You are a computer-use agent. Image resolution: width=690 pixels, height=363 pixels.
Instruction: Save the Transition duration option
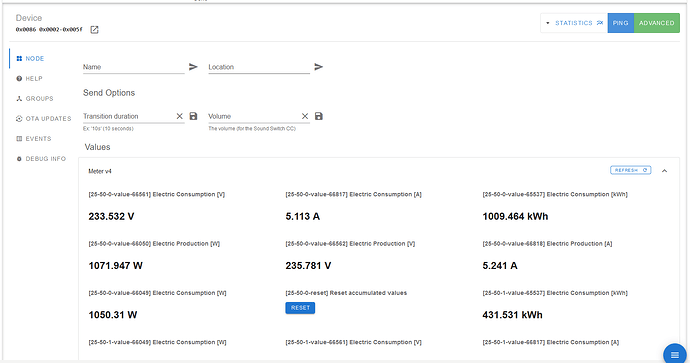(x=193, y=116)
